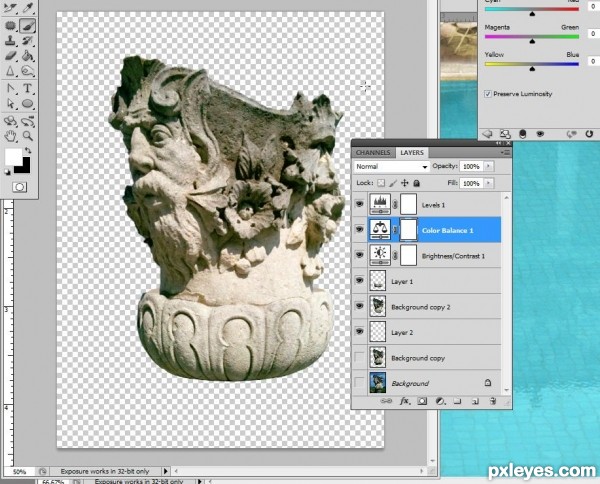
Task: Select the Sponge tool
Action: [28, 71]
